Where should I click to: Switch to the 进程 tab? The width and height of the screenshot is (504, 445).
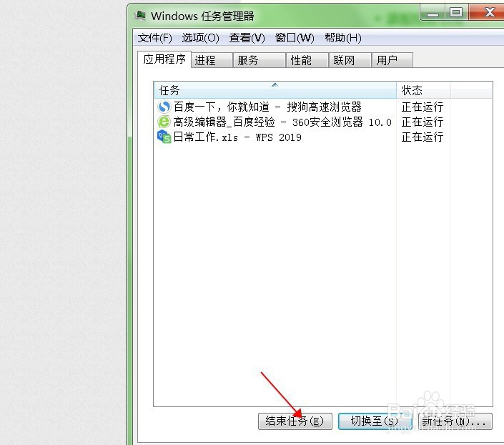[212, 60]
